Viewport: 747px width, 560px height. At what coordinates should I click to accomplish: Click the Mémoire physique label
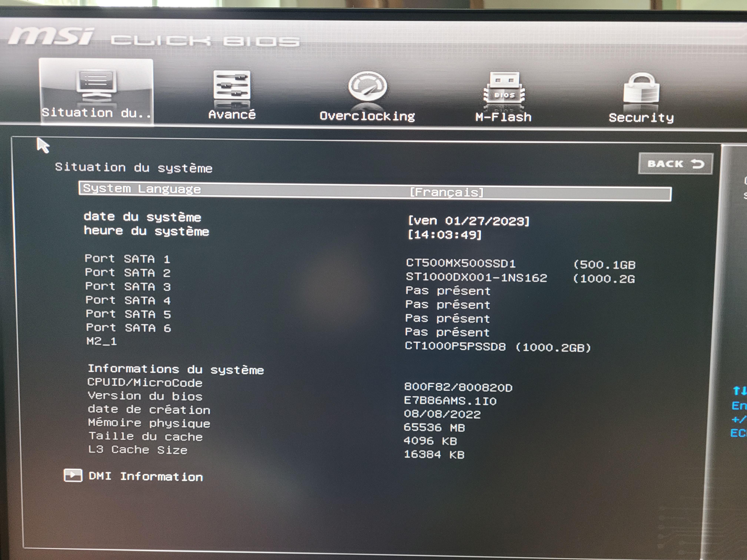tap(149, 423)
